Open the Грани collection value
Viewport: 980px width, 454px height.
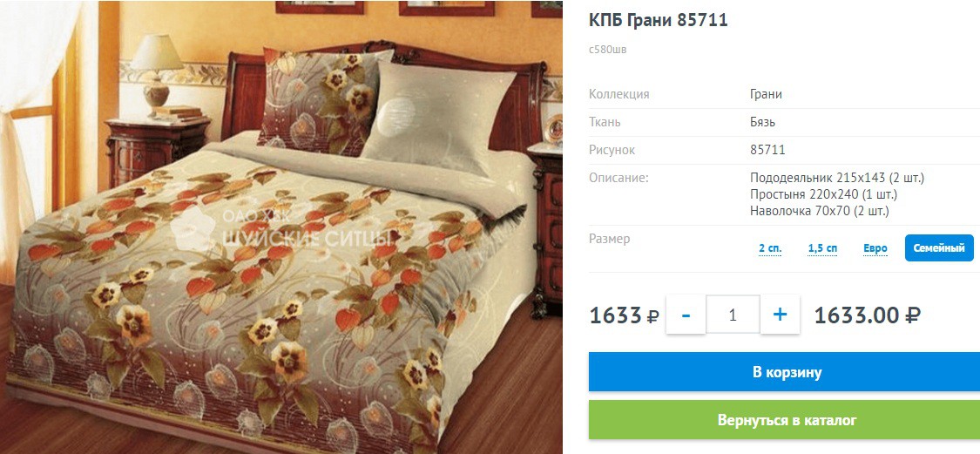[x=767, y=94]
